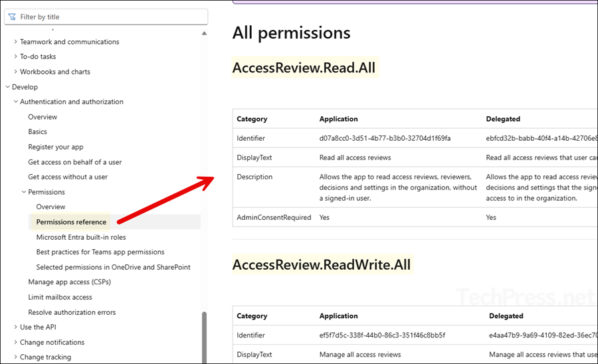Expand the Change tracking node
The height and width of the screenshot is (364, 598).
16,357
